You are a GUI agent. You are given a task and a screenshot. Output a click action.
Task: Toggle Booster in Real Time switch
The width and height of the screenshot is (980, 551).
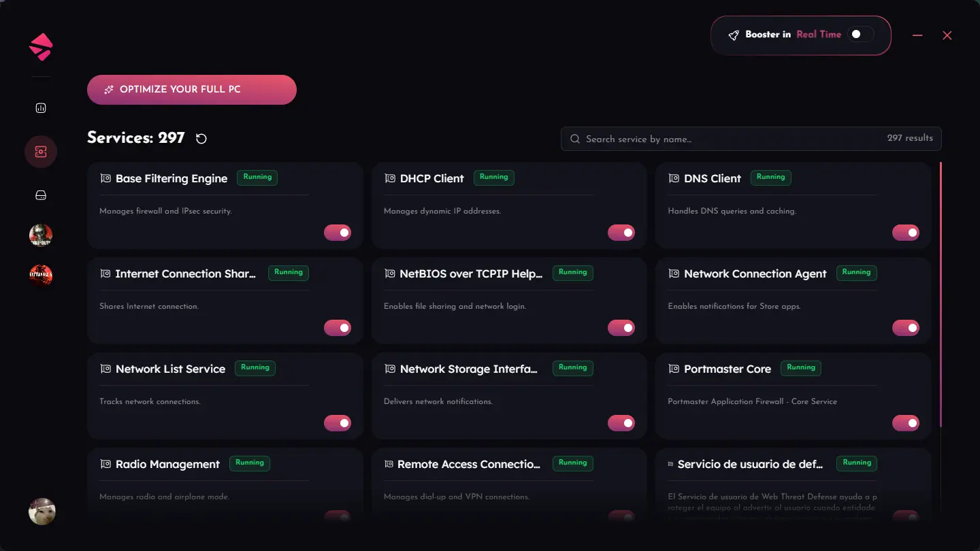pyautogui.click(x=860, y=33)
